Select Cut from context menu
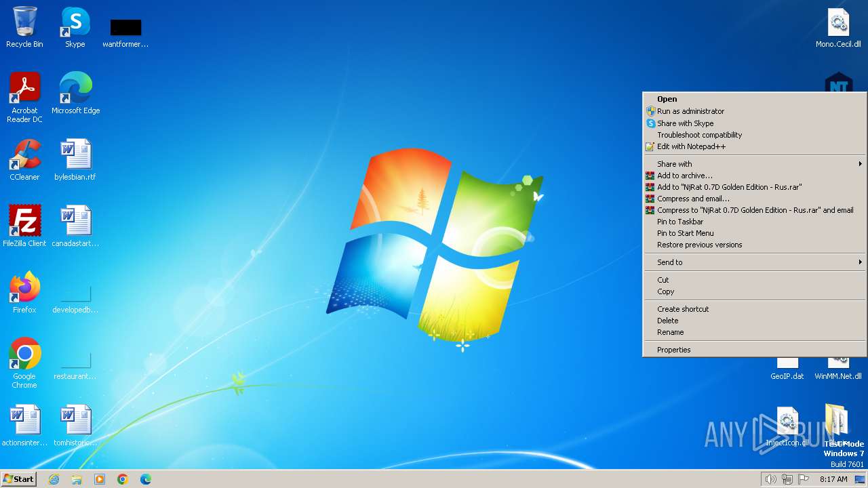The height and width of the screenshot is (488, 868). [x=754, y=280]
